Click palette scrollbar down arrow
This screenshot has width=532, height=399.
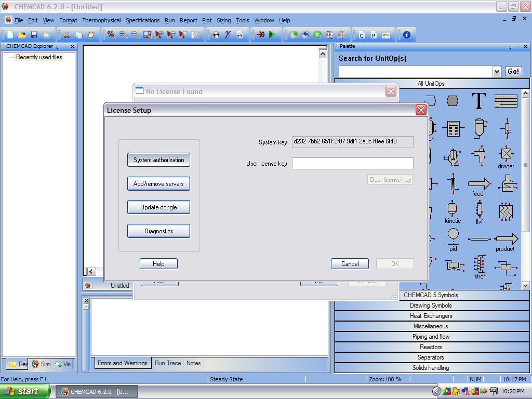[x=525, y=285]
